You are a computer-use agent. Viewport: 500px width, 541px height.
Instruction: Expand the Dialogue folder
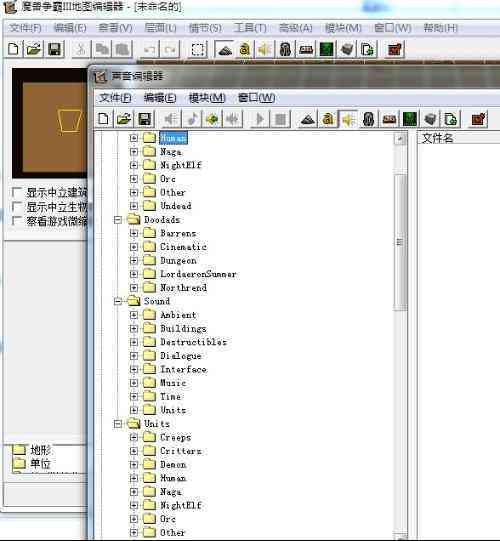click(x=134, y=356)
